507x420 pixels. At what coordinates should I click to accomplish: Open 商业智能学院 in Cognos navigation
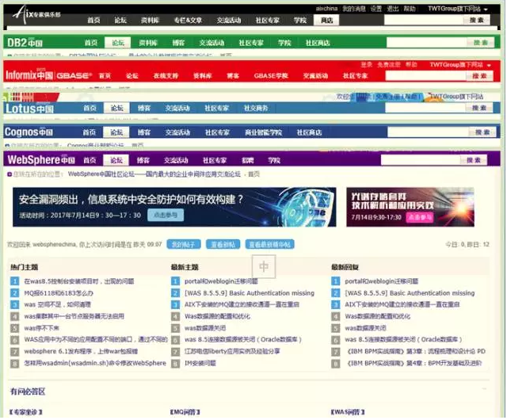tap(263, 132)
